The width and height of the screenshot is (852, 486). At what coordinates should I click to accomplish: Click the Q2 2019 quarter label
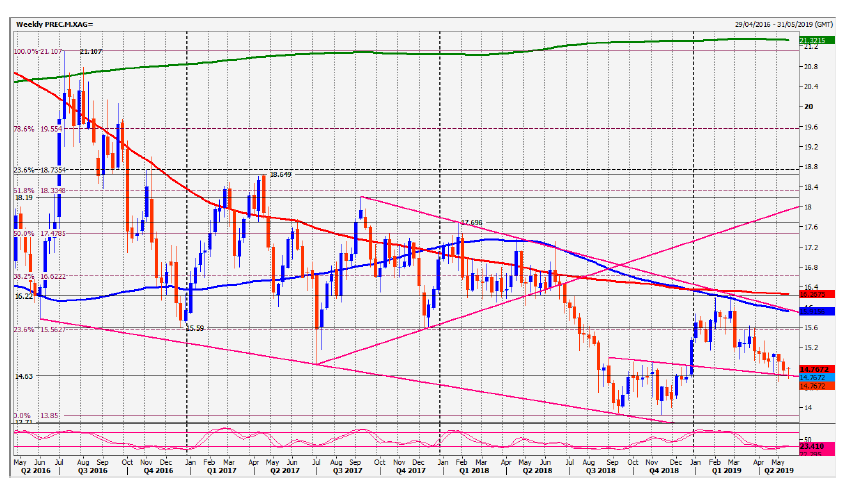point(779,470)
